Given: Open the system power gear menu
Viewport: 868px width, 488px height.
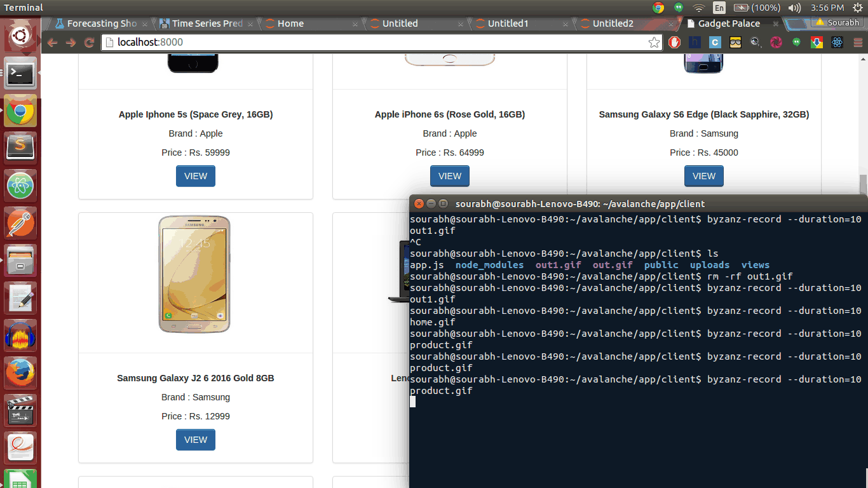Looking at the screenshot, I should [x=857, y=8].
